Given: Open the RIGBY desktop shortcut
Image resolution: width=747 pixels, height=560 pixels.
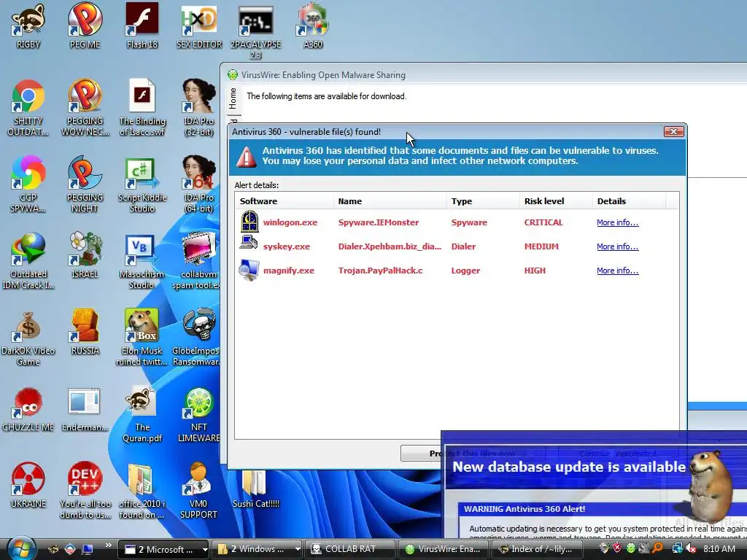Looking at the screenshot, I should 28,26.
